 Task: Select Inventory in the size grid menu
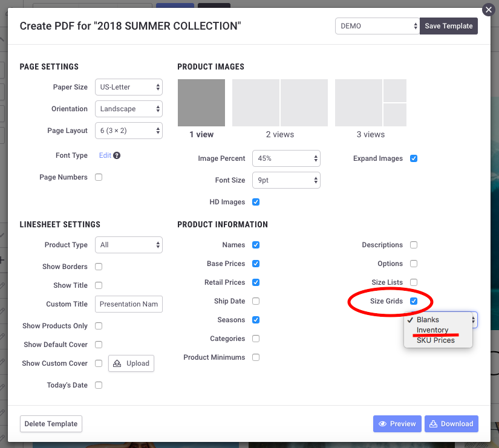tap(432, 330)
